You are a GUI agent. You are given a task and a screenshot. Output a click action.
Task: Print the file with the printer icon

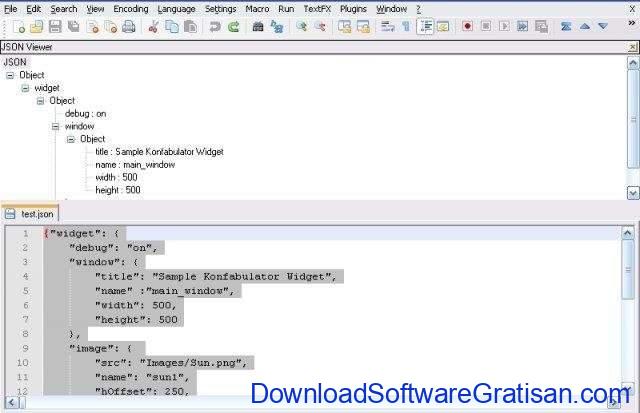[x=129, y=27]
